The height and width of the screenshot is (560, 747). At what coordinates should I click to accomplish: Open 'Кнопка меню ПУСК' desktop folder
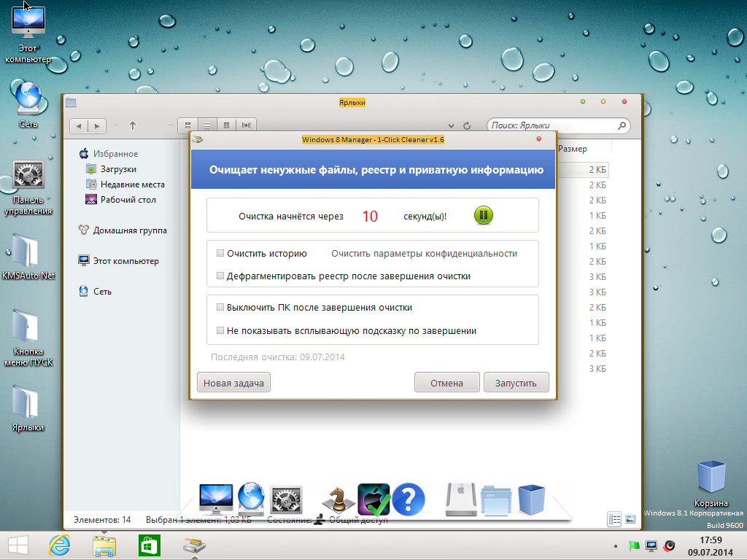click(28, 338)
